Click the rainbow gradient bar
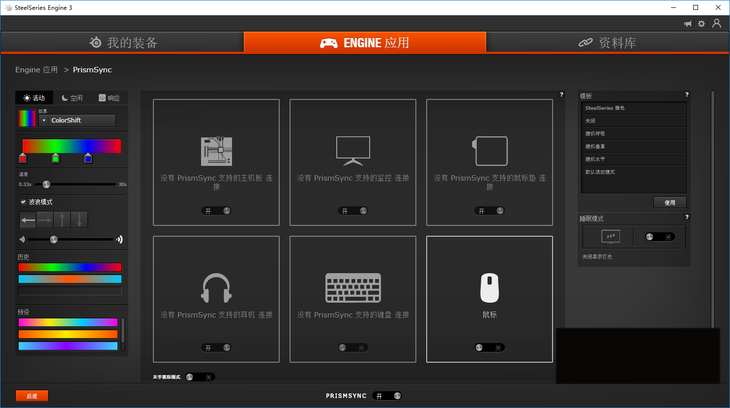This screenshot has height=408, width=730. pyautogui.click(x=72, y=146)
